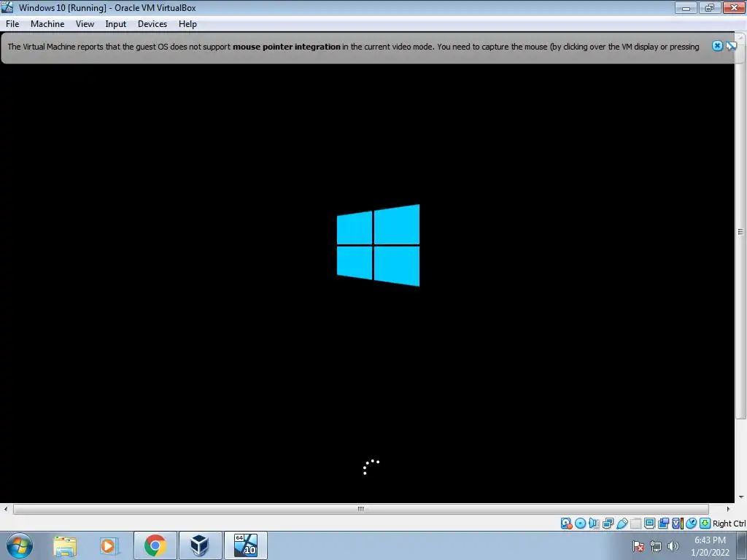The height and width of the screenshot is (560, 747).
Task: Click the recording status indicator icon
Action: 663,524
